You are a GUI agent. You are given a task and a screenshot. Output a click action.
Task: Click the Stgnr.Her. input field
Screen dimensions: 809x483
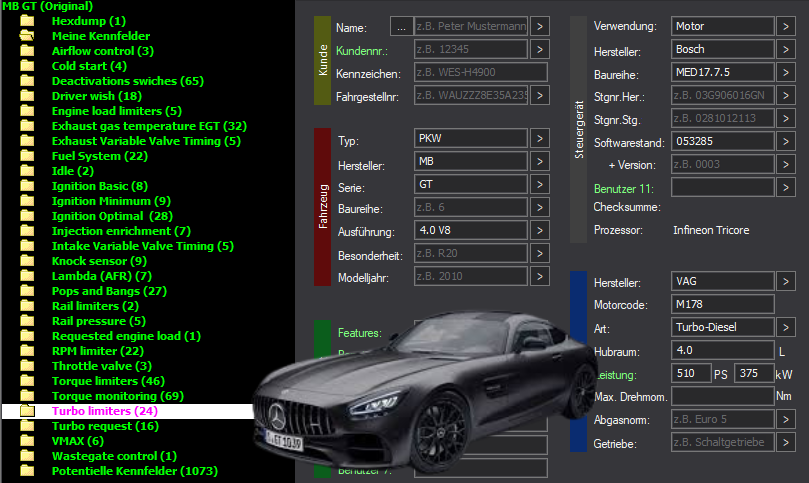pos(723,95)
